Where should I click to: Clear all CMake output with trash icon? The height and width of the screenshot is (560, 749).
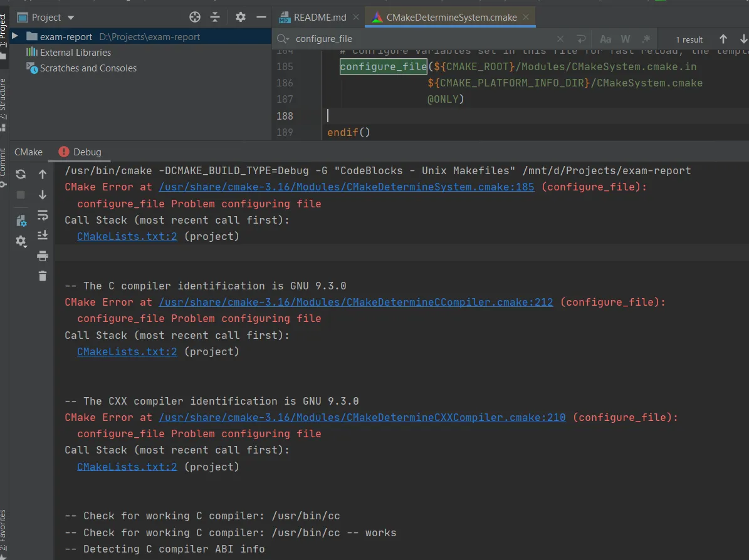[43, 276]
